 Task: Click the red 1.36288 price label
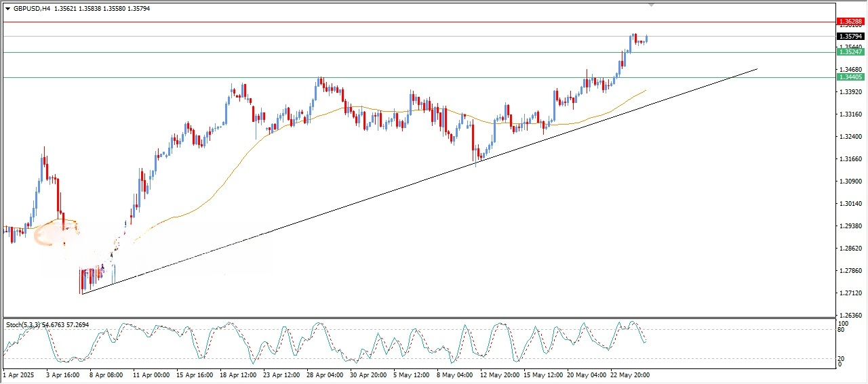click(x=850, y=22)
